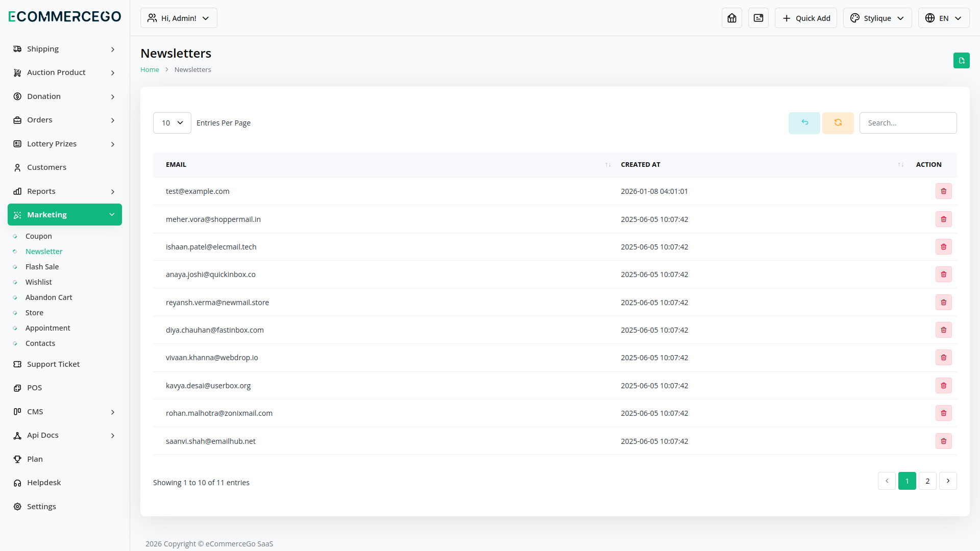Expand the Orders menu
This screenshot has height=551, width=980.
[x=65, y=120]
